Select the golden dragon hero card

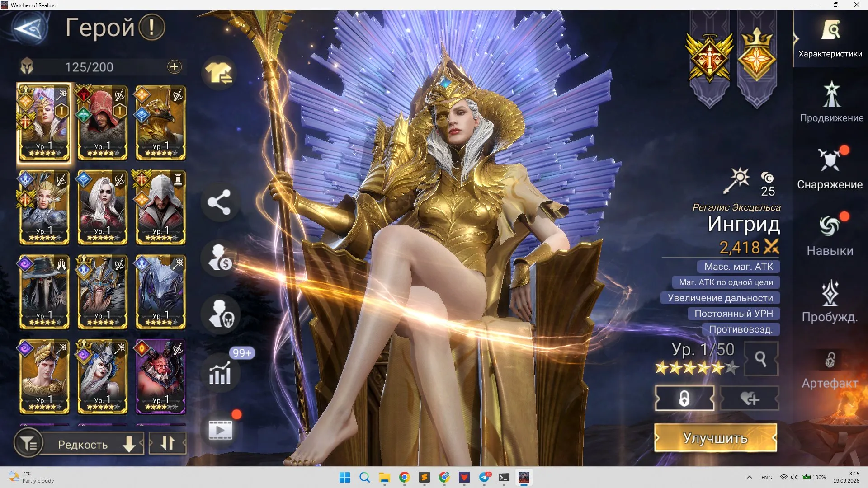tap(160, 122)
